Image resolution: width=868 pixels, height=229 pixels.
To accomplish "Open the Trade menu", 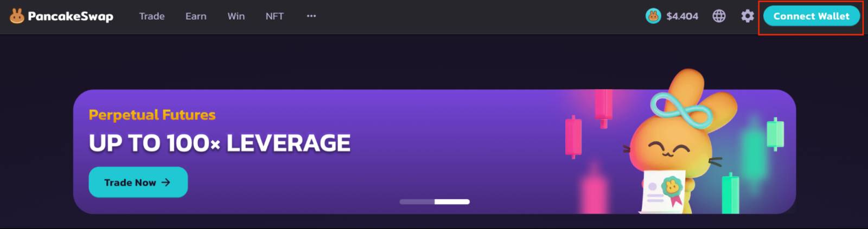I will click(152, 16).
